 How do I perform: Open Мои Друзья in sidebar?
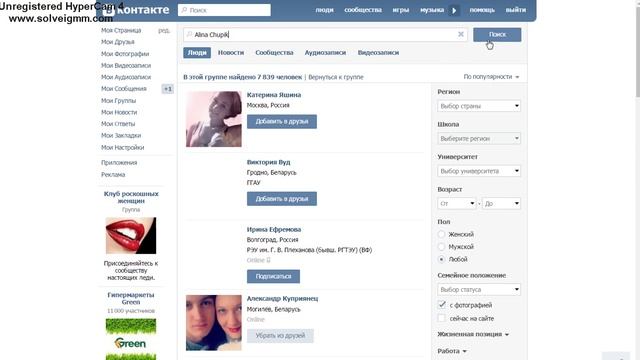[x=118, y=42]
